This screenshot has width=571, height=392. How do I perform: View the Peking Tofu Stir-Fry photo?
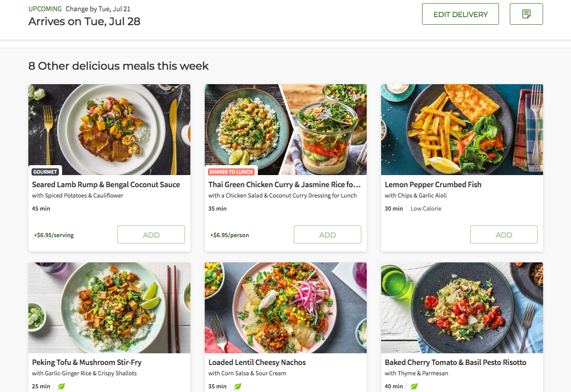coord(109,308)
